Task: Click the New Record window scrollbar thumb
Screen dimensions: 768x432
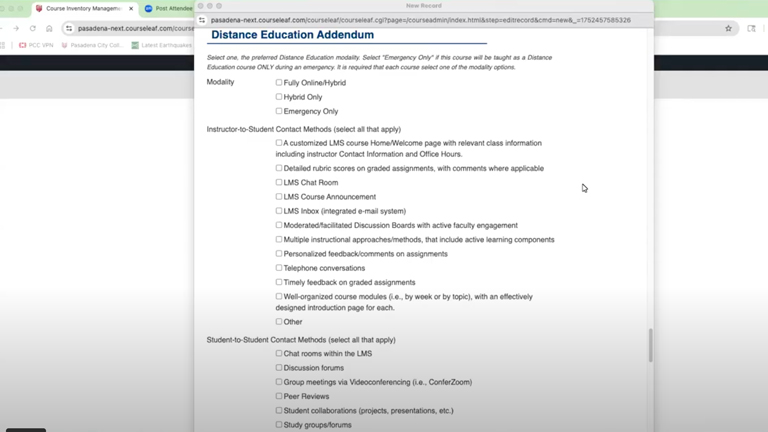Action: [x=650, y=345]
